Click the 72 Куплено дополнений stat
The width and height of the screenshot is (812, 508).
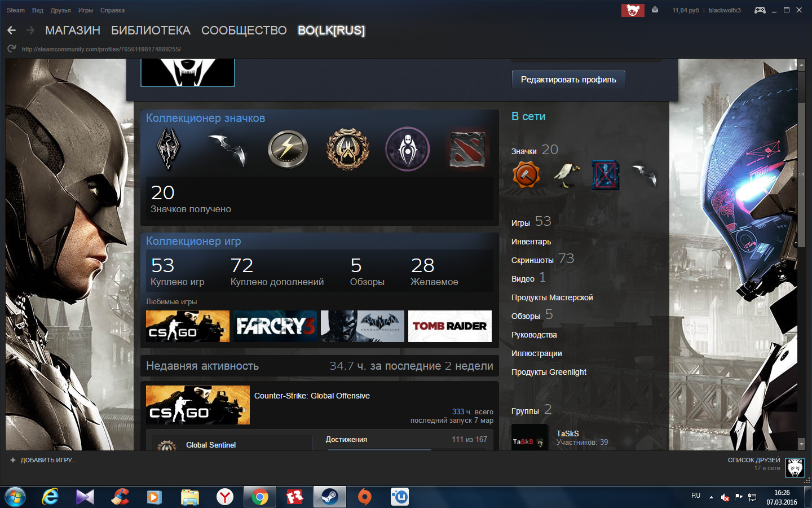(x=277, y=271)
